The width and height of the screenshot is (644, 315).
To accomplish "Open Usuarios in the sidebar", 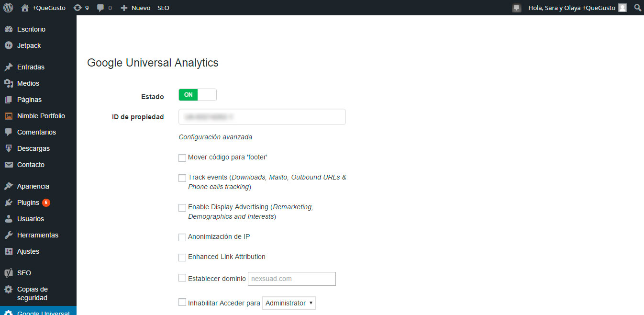I will pyautogui.click(x=31, y=219).
